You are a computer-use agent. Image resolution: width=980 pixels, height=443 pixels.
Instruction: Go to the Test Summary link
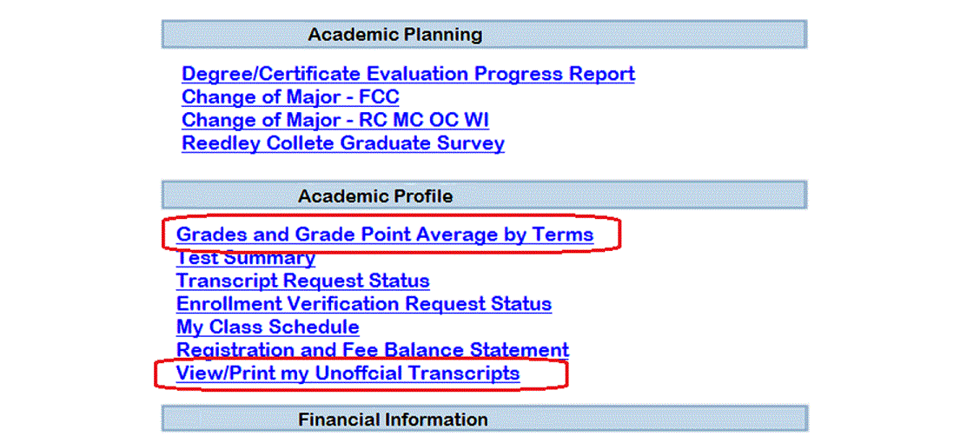(246, 258)
